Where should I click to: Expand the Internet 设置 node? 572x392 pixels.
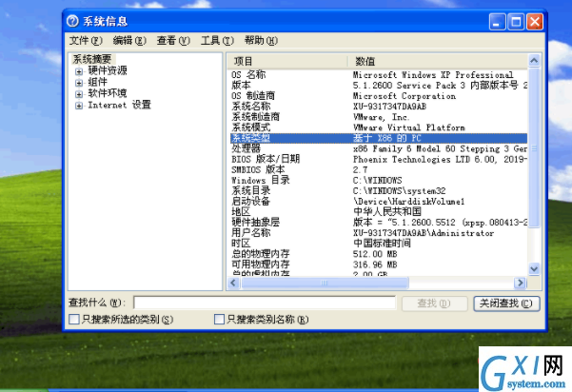click(79, 106)
